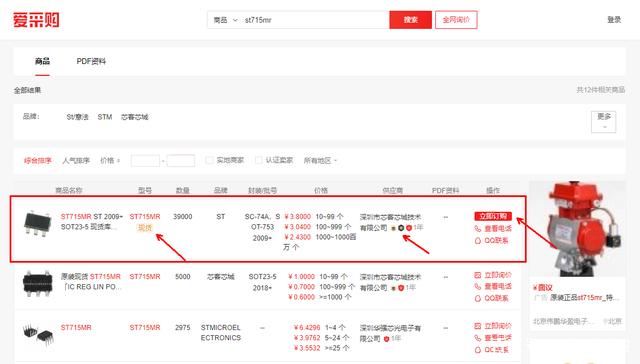Screen dimensions: 640x364
Task: Filter by 芯睿芯城 brand
Action: click(134, 117)
